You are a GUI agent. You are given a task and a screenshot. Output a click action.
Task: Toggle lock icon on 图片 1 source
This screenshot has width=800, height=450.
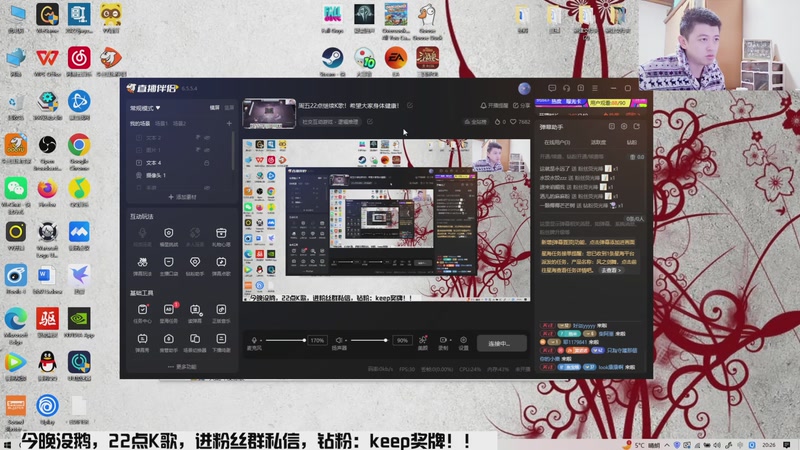tap(198, 150)
